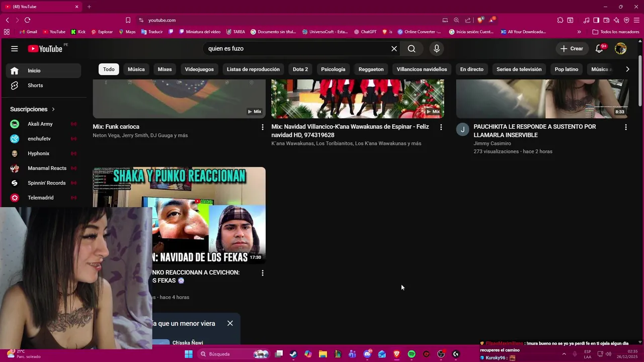Viewport: 644px width, 362px height.
Task: Open Steam from the taskbar
Action: [x=293, y=354]
